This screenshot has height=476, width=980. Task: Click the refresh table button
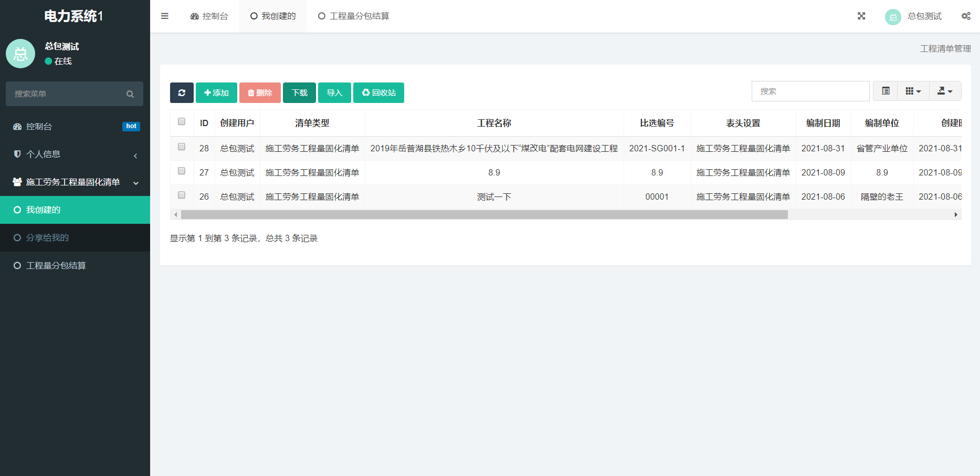click(182, 92)
